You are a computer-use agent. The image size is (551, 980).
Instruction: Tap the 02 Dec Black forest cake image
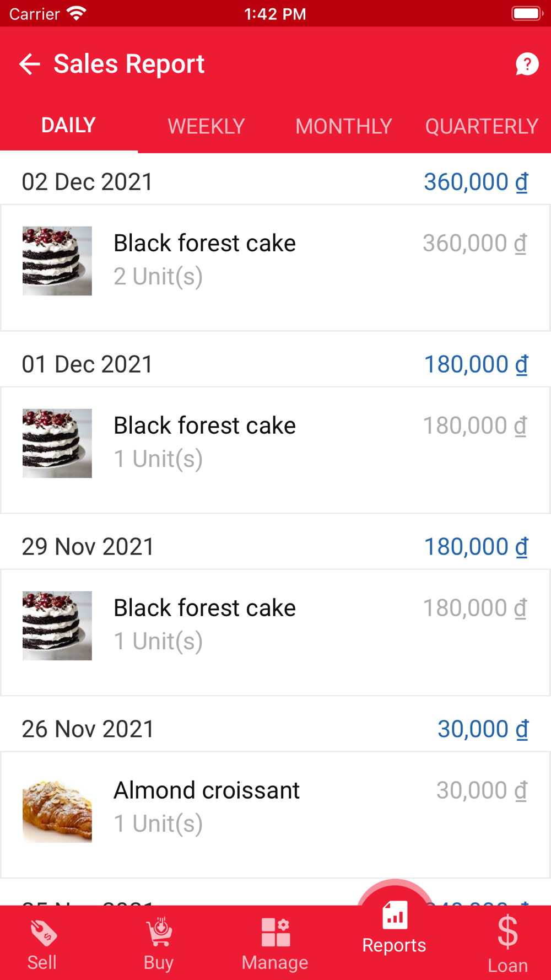click(x=57, y=261)
